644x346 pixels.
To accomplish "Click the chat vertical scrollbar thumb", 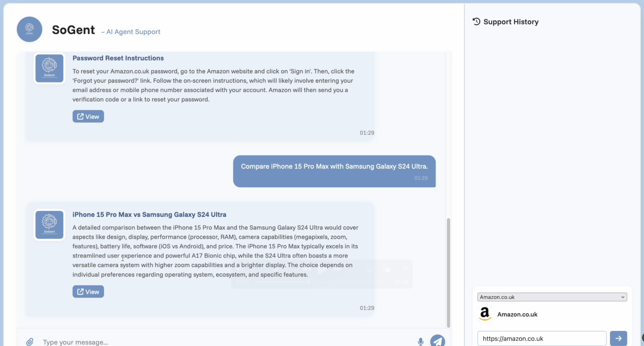I will (x=448, y=273).
